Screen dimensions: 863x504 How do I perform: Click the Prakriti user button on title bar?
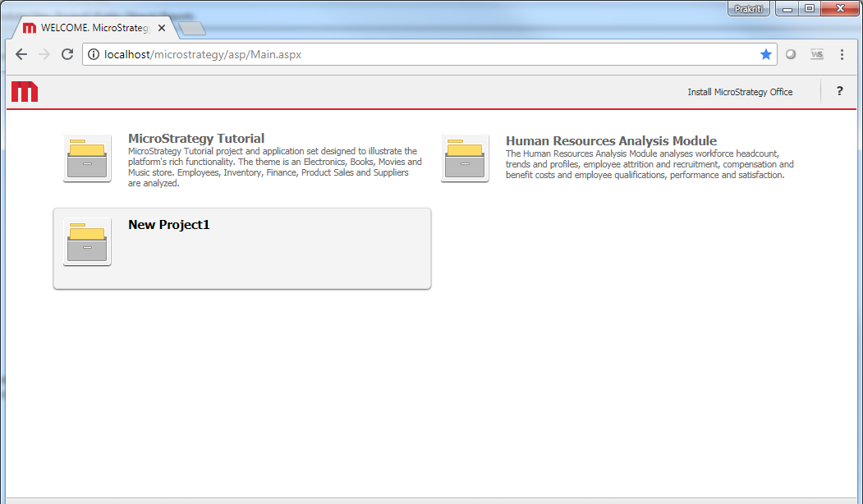click(748, 8)
